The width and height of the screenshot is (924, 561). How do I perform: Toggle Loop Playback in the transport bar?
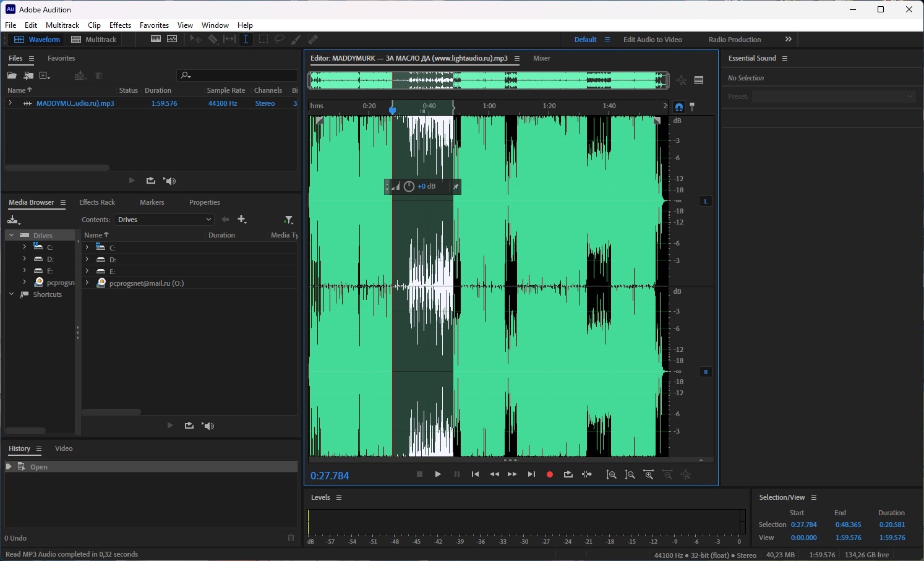(568, 474)
